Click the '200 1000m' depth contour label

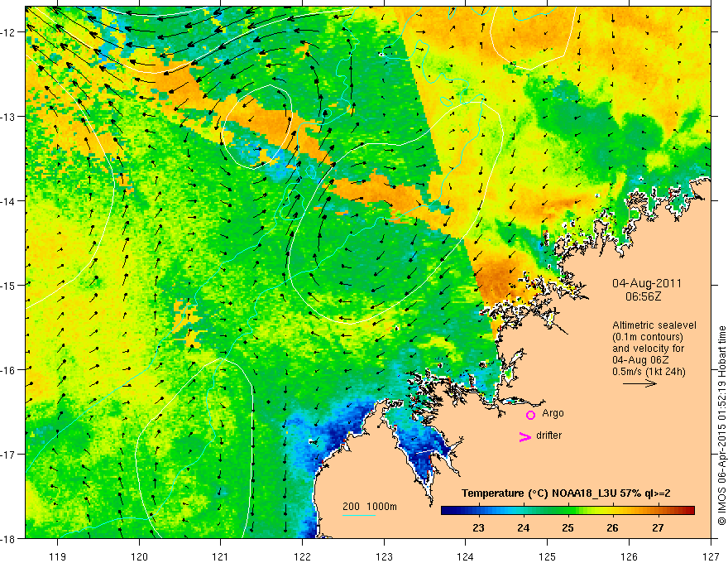pyautogui.click(x=370, y=507)
